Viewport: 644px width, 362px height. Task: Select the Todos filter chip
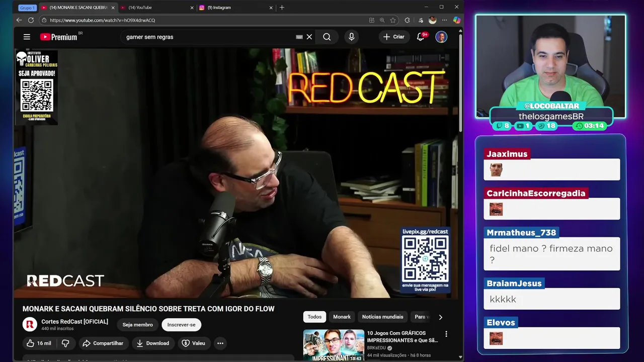tap(314, 317)
